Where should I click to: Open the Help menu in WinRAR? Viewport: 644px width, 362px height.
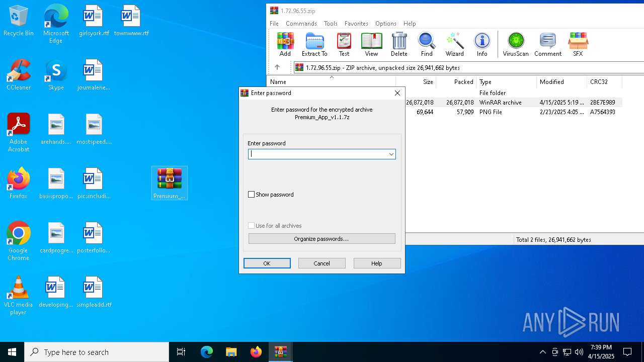pyautogui.click(x=410, y=24)
